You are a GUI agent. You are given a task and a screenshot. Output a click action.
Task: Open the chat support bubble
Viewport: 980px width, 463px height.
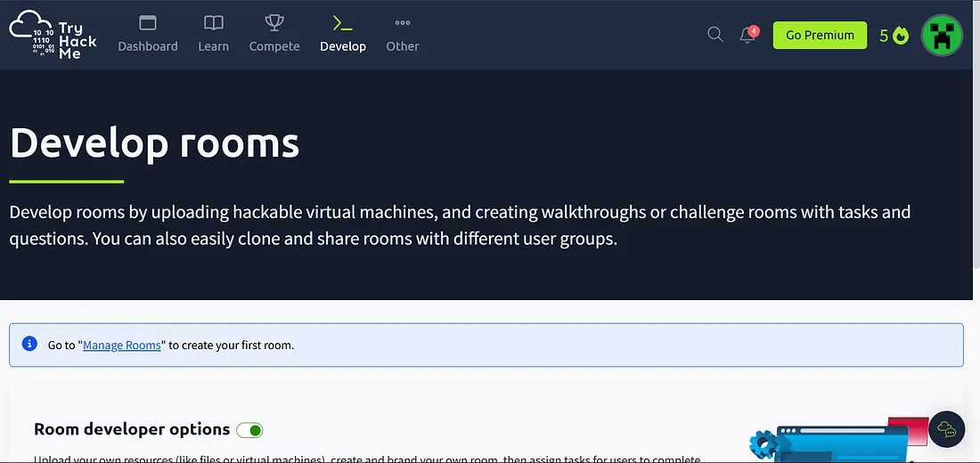(x=947, y=429)
